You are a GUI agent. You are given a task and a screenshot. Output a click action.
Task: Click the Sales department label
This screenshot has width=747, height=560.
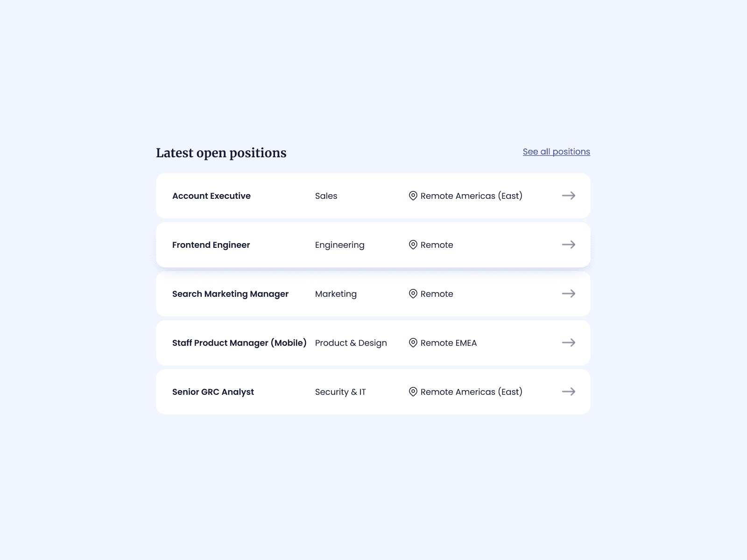(x=326, y=196)
